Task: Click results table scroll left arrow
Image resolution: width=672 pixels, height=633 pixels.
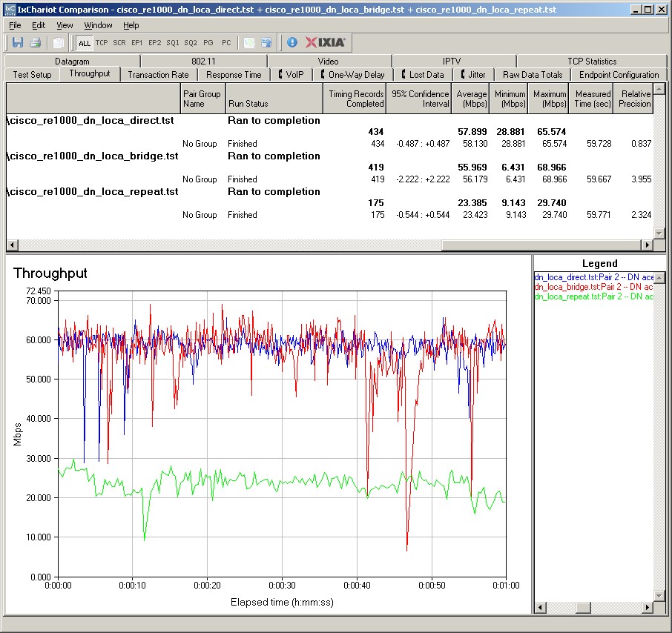Action: click(x=12, y=245)
